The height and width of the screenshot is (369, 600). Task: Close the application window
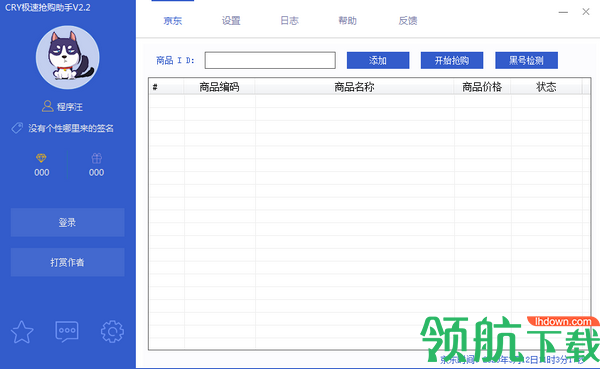tap(586, 12)
